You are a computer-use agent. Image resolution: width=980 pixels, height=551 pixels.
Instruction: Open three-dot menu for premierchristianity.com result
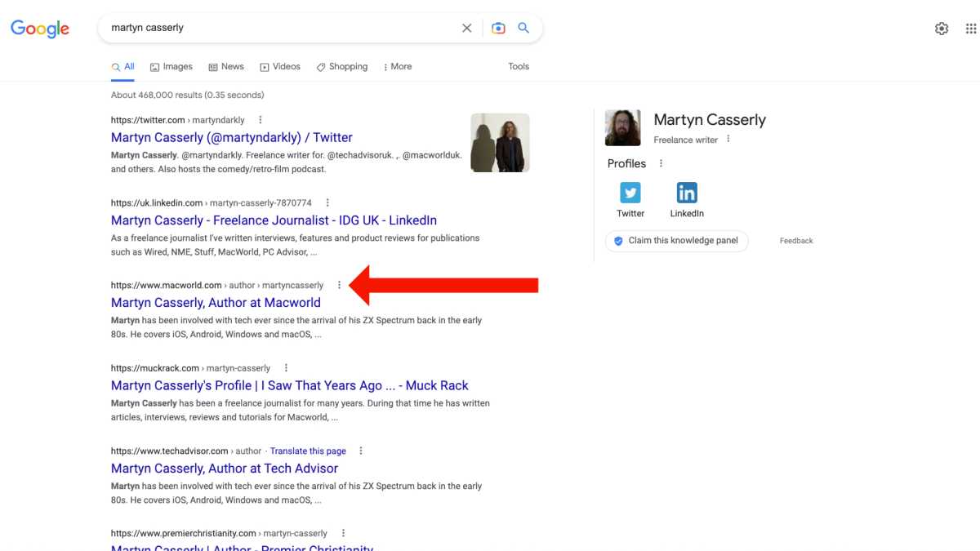tap(343, 533)
